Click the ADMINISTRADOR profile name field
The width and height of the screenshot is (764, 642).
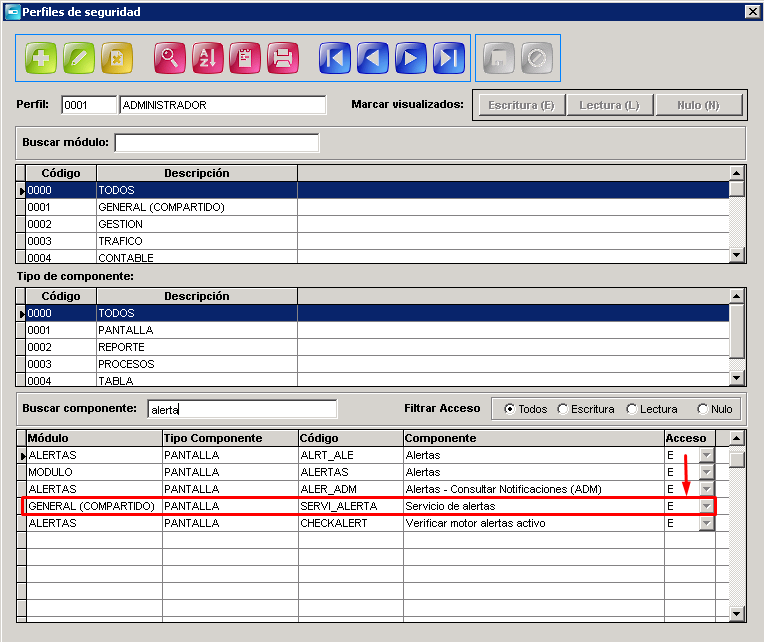[223, 105]
